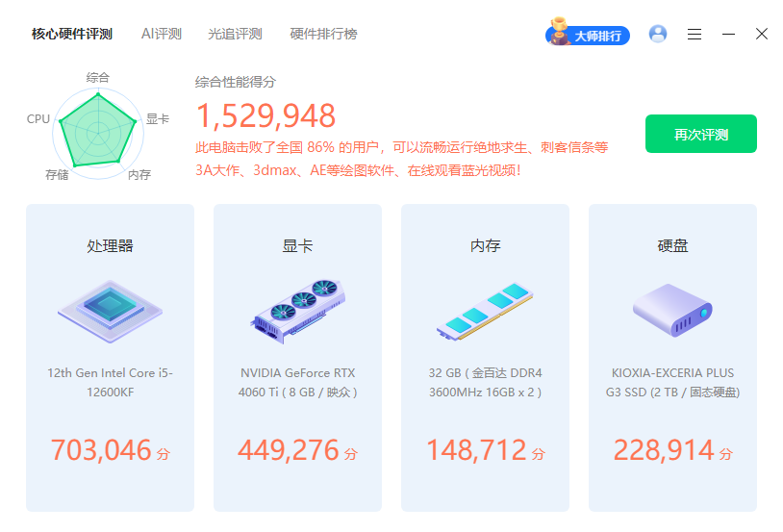Click the pentagon radar performance chart
Viewport: 783px width, 532px height.
click(98, 132)
